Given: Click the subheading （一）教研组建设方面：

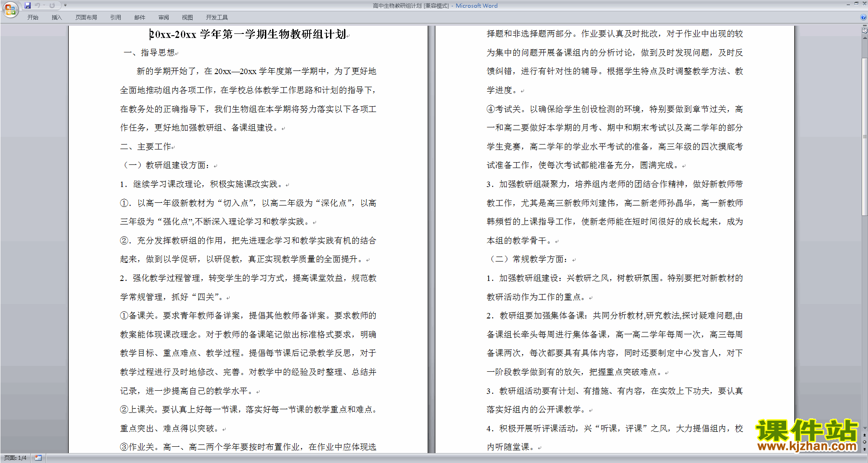Looking at the screenshot, I should coord(166,165).
